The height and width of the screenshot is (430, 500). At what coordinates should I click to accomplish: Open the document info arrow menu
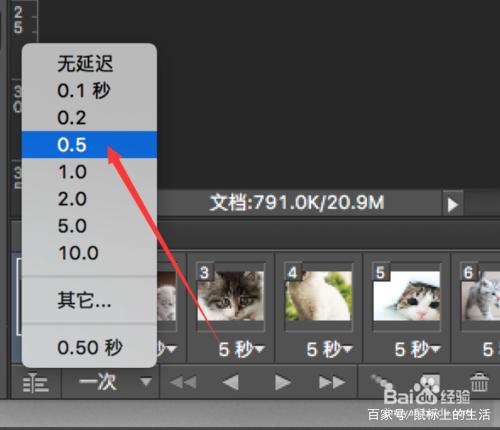(453, 205)
